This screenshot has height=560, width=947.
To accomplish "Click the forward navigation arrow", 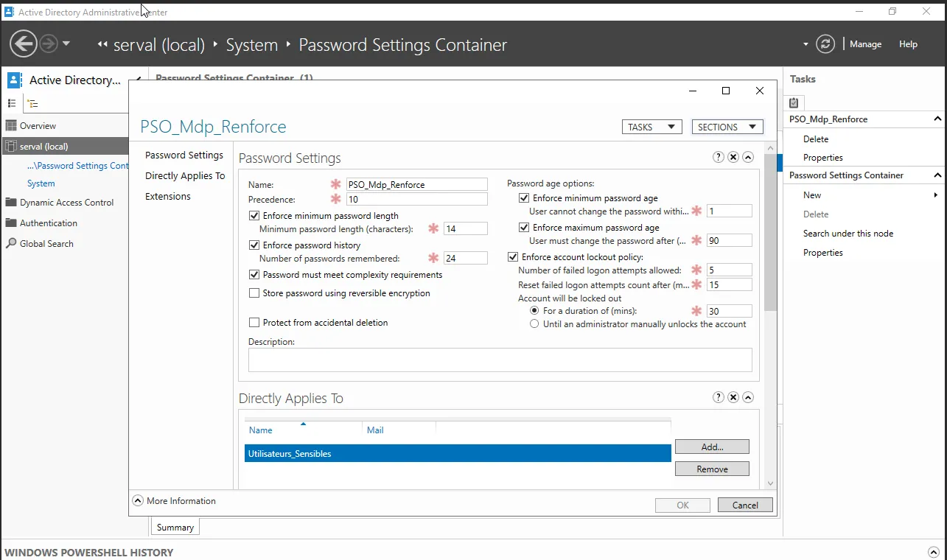I will (49, 43).
